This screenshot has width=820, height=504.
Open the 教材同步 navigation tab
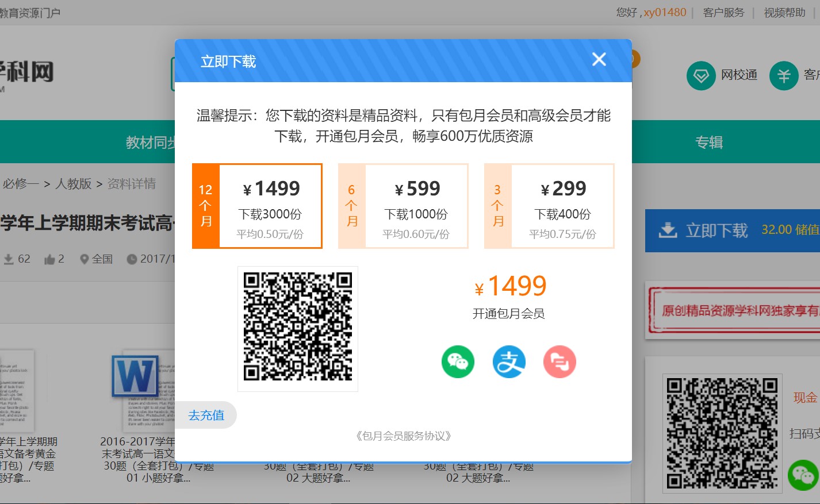151,143
